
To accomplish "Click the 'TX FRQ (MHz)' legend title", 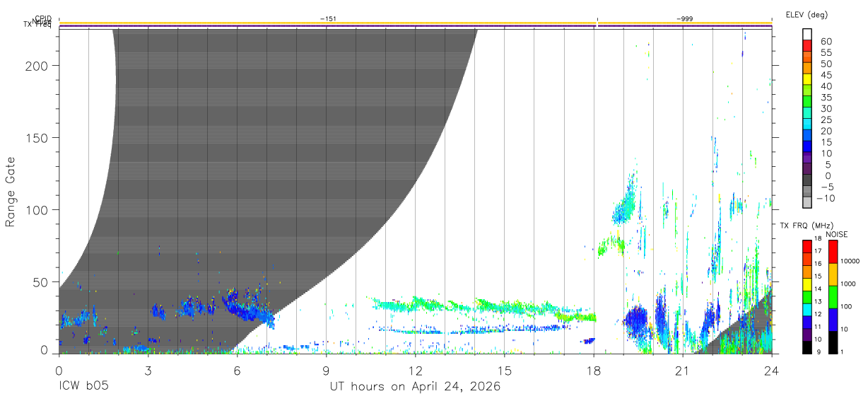I will 806,226.
